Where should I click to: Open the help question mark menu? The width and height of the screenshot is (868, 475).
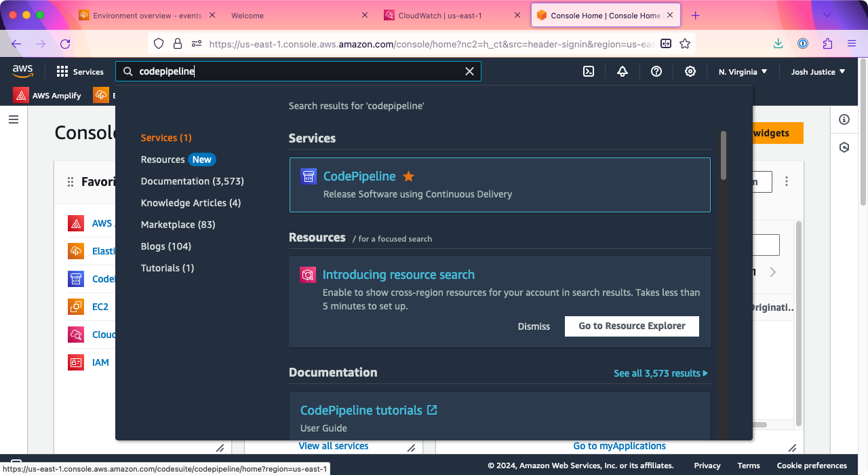[x=656, y=71]
